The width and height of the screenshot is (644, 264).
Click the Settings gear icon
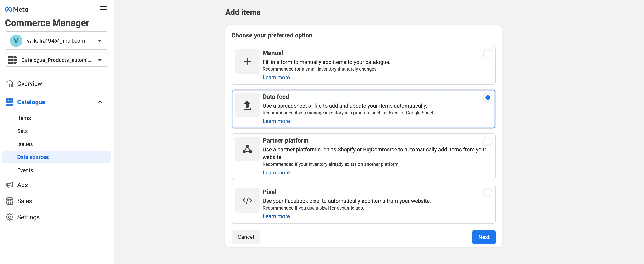[x=9, y=217]
